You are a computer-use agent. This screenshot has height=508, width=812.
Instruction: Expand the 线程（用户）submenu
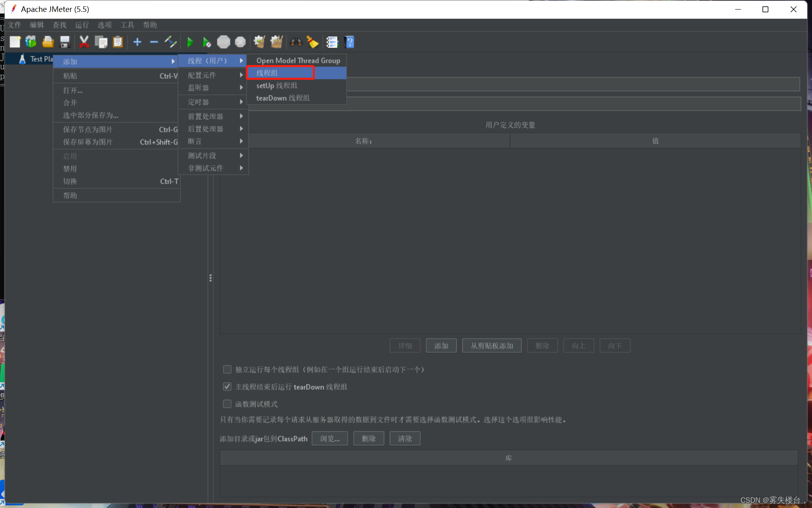(x=213, y=61)
